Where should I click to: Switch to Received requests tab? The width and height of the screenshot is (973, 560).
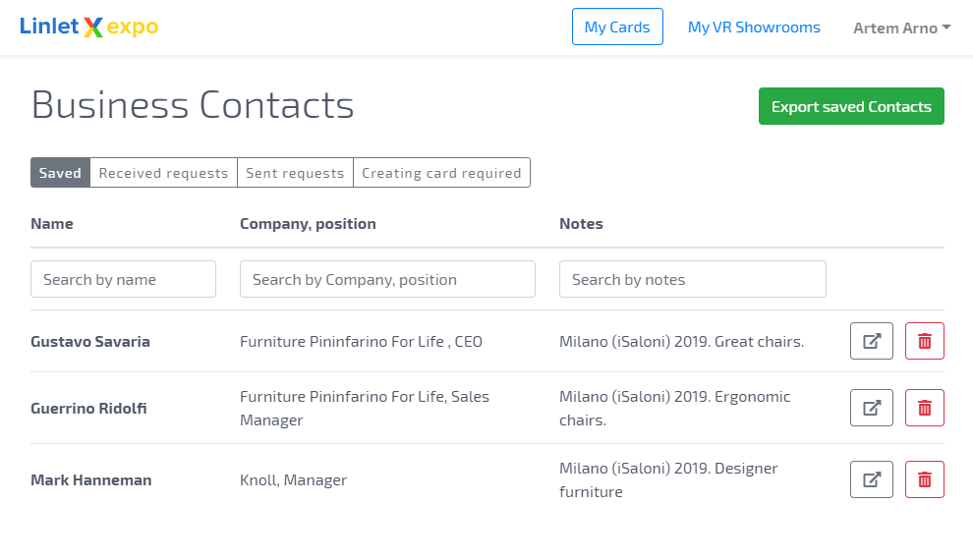pos(164,173)
